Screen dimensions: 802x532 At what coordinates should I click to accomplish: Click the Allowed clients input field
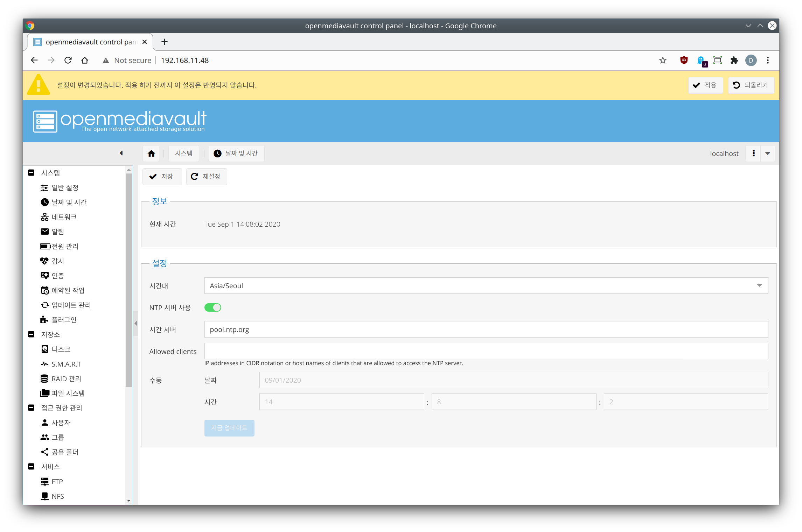[486, 351]
